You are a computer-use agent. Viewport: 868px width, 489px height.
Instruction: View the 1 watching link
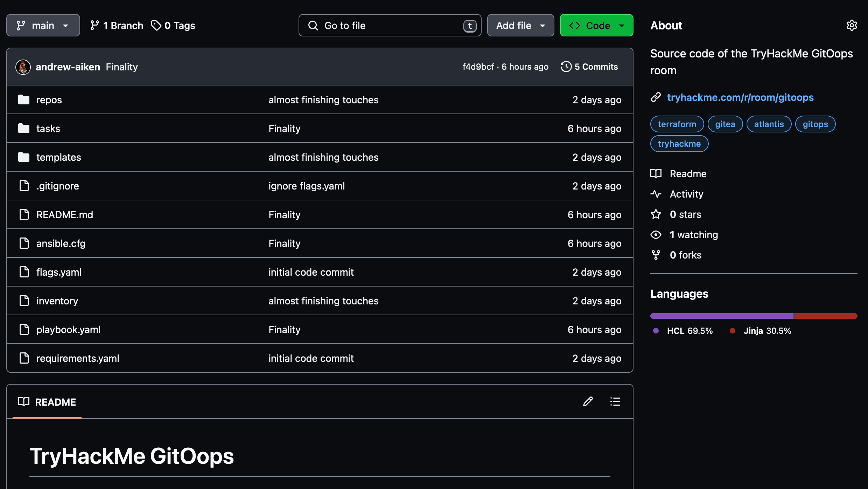(x=694, y=235)
